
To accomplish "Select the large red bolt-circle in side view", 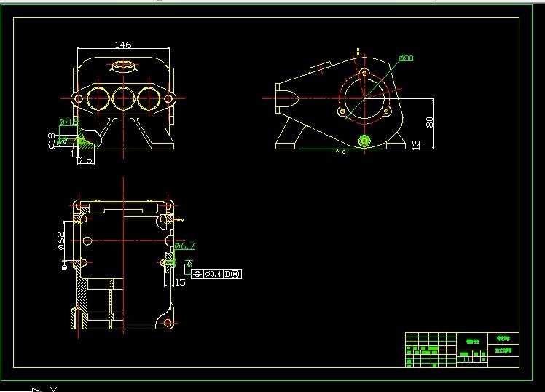I will coord(364,98).
